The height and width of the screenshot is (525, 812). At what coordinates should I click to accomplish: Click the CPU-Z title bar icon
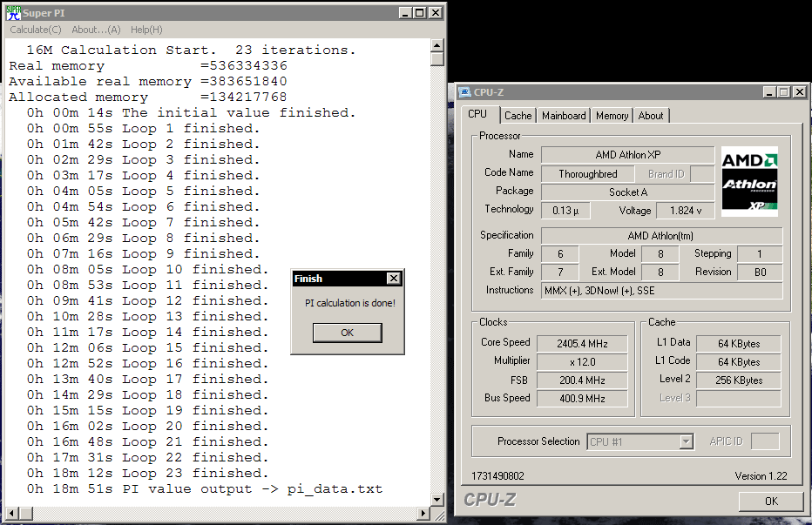(x=464, y=92)
